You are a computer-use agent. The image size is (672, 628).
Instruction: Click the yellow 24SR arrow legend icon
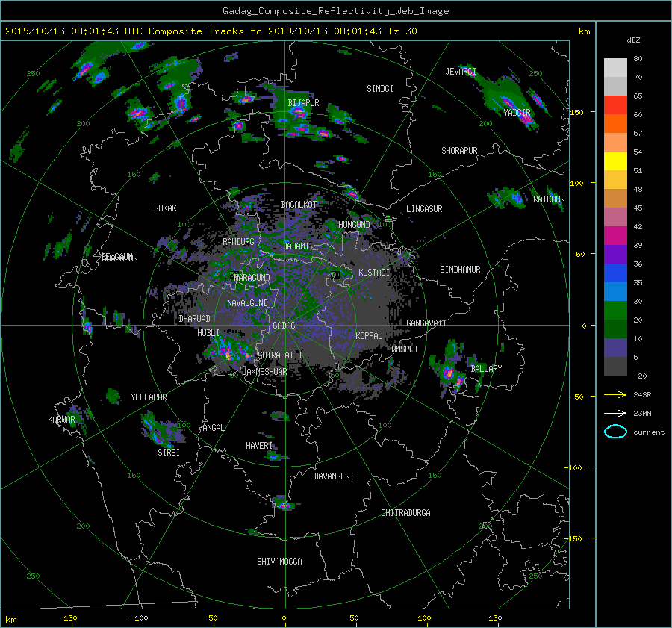615,394
